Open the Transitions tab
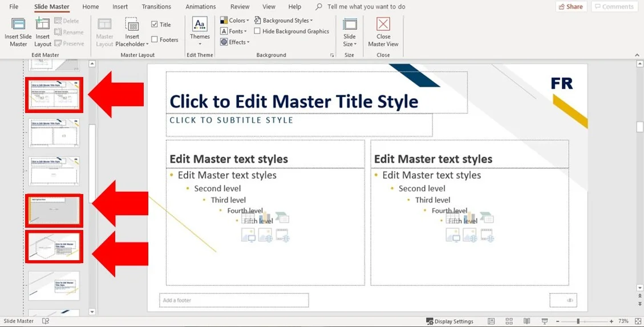 pos(156,7)
